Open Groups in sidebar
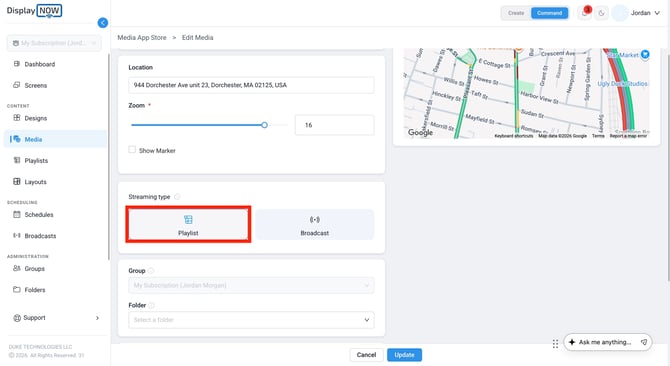The image size is (670, 366). pos(35,269)
